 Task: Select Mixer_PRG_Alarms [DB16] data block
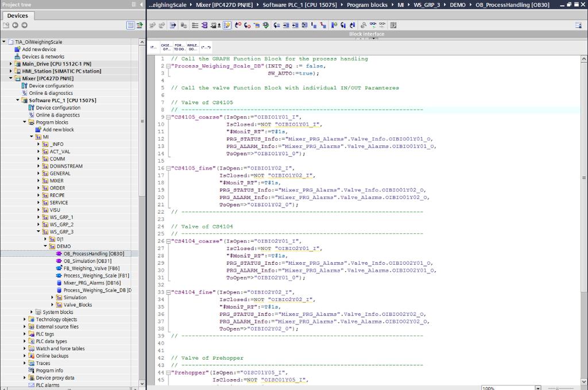[92, 283]
